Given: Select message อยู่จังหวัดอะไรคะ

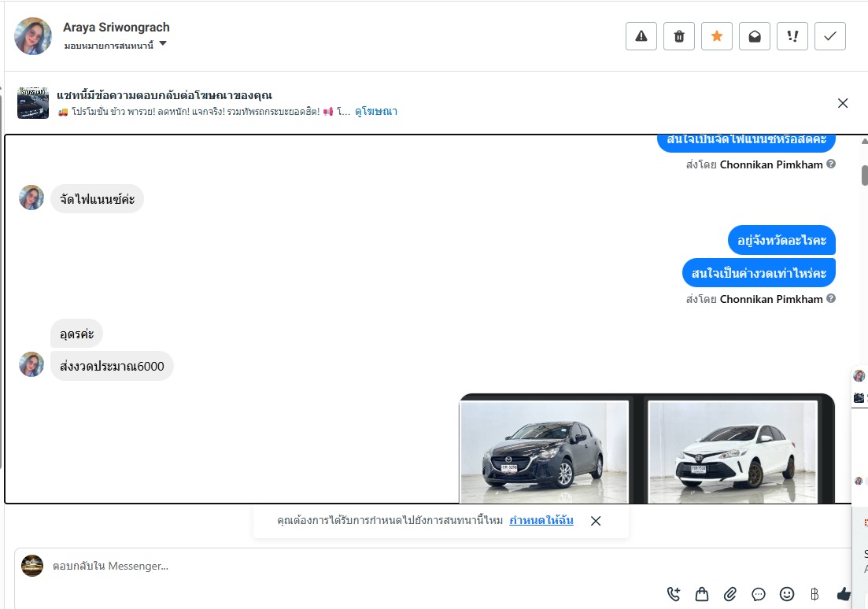Looking at the screenshot, I should [781, 240].
